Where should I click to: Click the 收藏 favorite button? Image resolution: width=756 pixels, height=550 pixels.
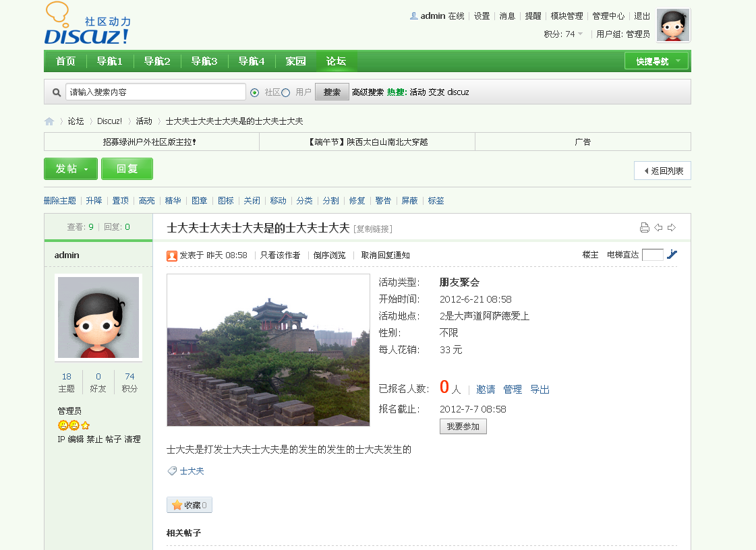(x=190, y=505)
